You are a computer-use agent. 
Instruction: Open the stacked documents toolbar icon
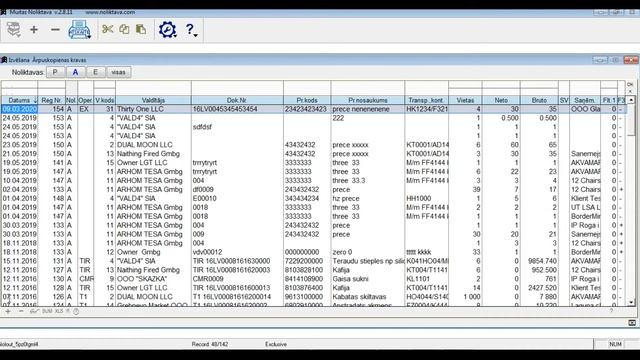(x=13, y=30)
